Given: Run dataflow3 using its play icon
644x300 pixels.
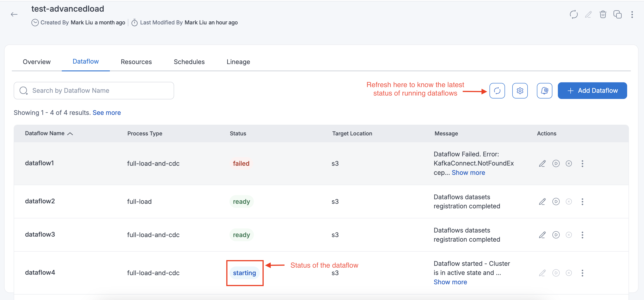Looking at the screenshot, I should (556, 235).
